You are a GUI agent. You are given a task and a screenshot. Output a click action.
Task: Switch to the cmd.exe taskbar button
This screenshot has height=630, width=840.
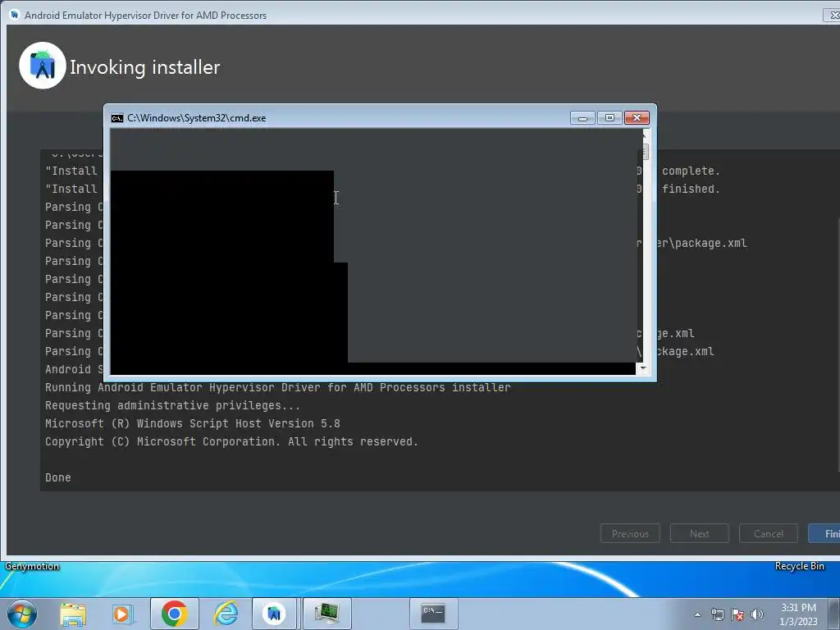point(433,614)
